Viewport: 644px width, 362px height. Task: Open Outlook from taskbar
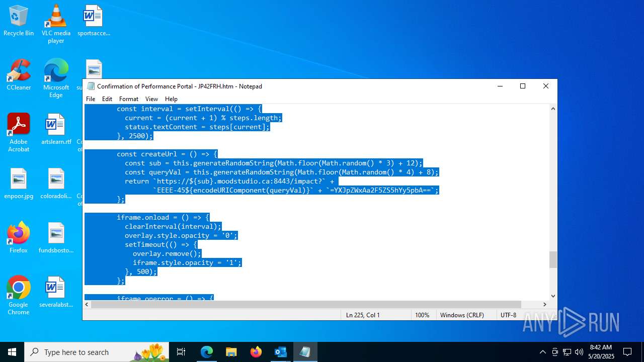pos(280,352)
